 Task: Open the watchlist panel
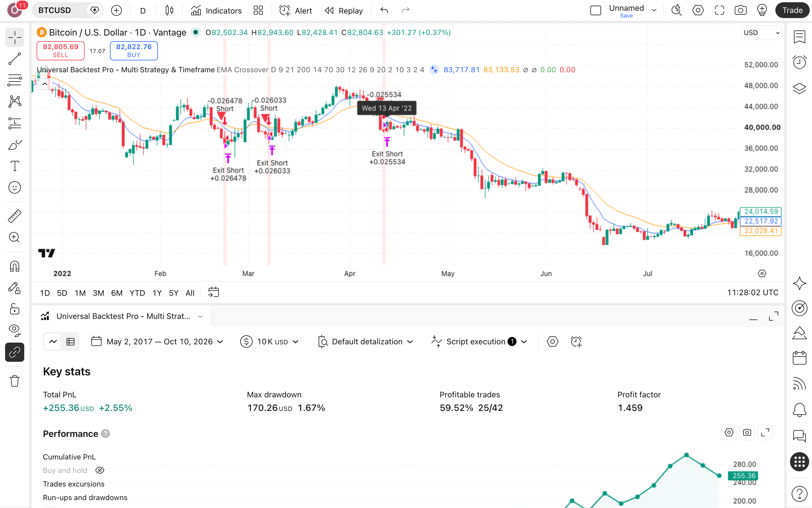(800, 37)
